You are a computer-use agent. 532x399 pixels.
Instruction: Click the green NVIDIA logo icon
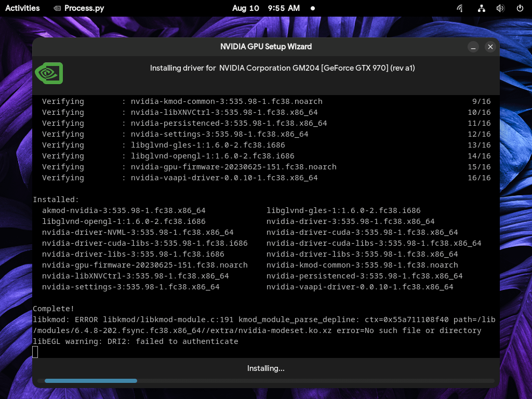[49, 73]
